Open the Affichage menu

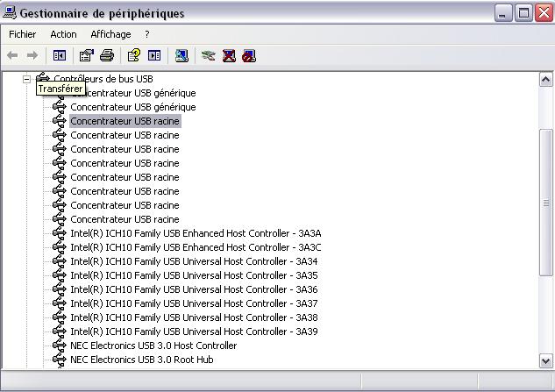110,34
